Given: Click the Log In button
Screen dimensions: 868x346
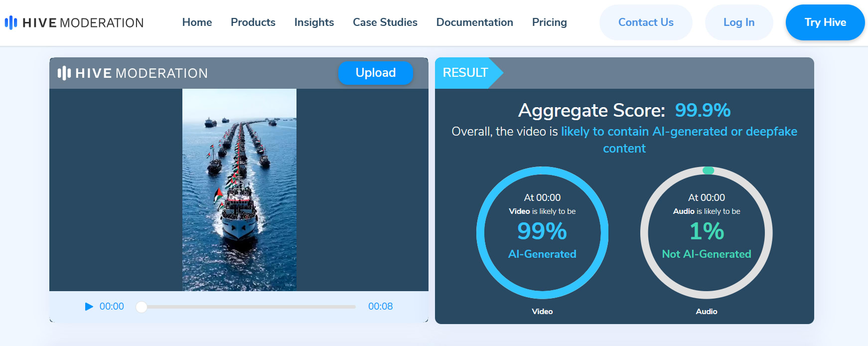Looking at the screenshot, I should 738,22.
